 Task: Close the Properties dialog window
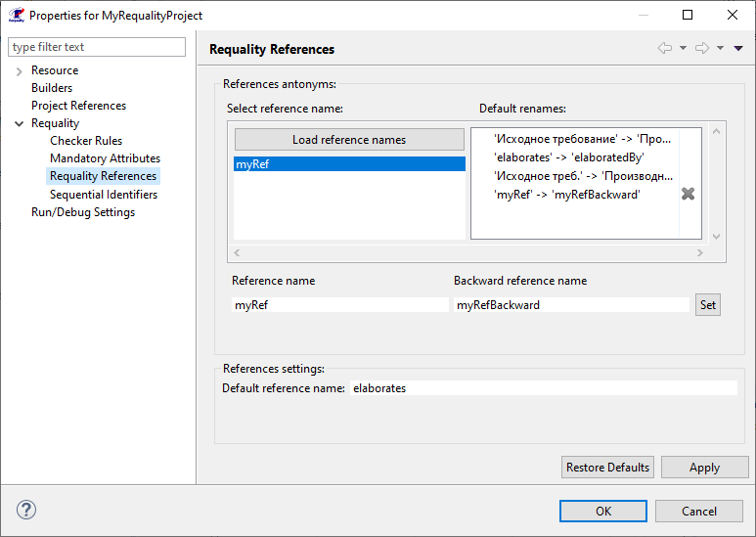(733, 15)
